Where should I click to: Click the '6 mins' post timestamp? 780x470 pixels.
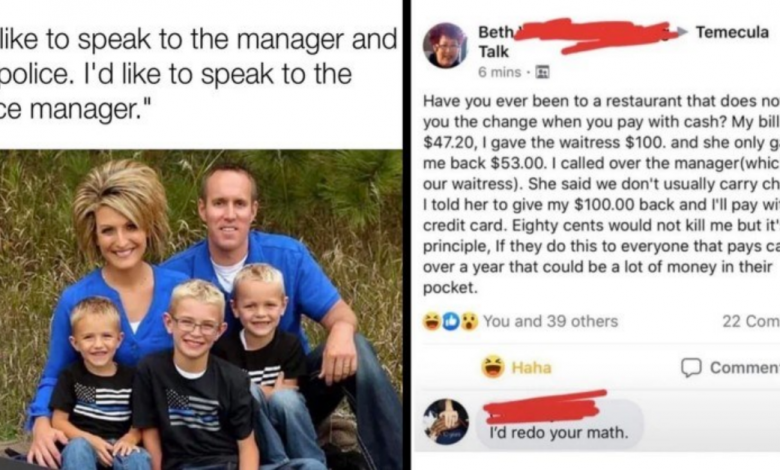click(x=499, y=73)
